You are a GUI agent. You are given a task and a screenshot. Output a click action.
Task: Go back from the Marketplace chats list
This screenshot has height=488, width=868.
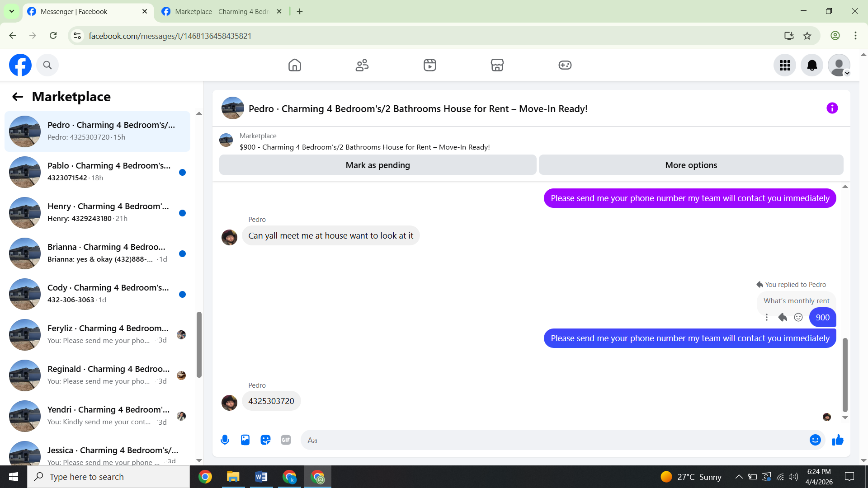coord(18,97)
